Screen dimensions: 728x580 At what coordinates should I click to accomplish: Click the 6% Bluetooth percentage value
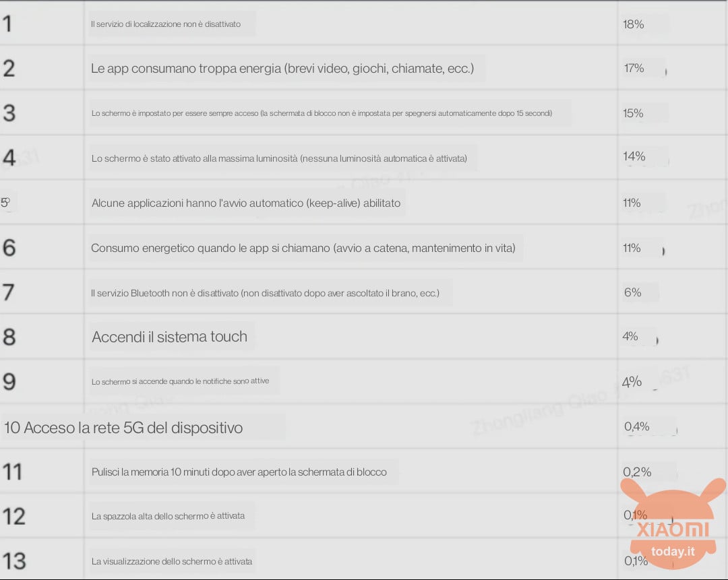tap(633, 292)
